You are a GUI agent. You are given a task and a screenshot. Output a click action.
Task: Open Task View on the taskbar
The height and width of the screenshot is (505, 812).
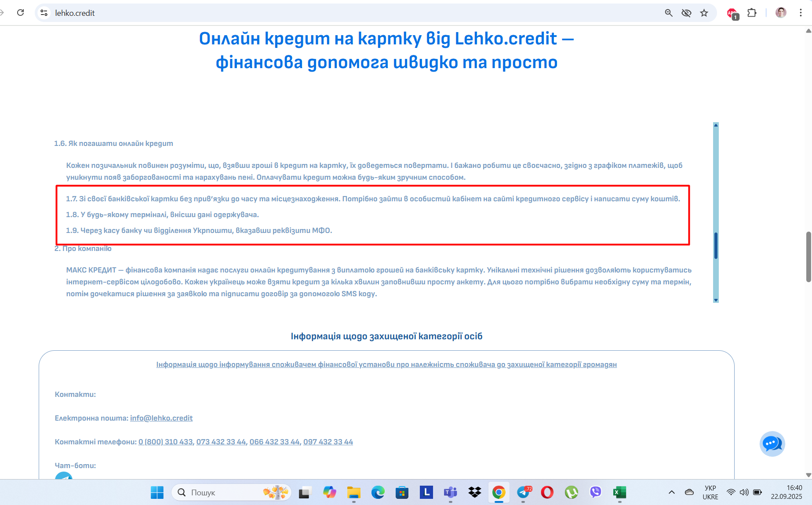click(x=305, y=493)
